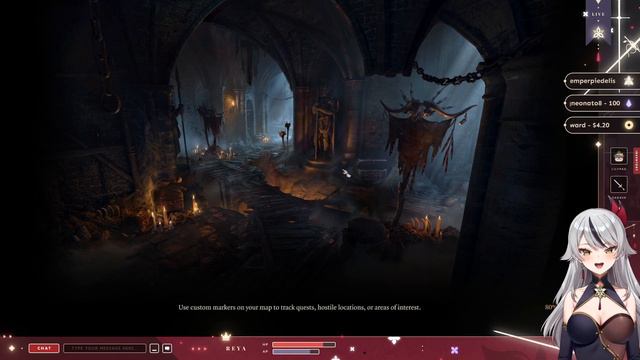Click the LIVE banner indicator

pos(598,14)
